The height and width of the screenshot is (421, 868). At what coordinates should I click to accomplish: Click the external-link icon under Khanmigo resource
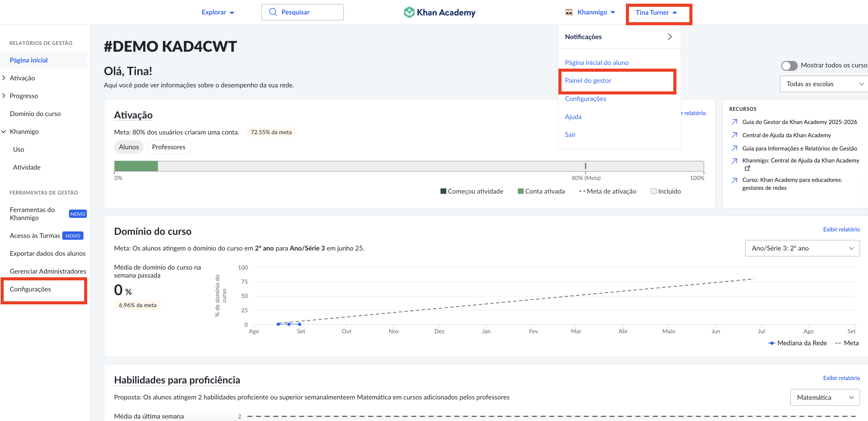[747, 168]
